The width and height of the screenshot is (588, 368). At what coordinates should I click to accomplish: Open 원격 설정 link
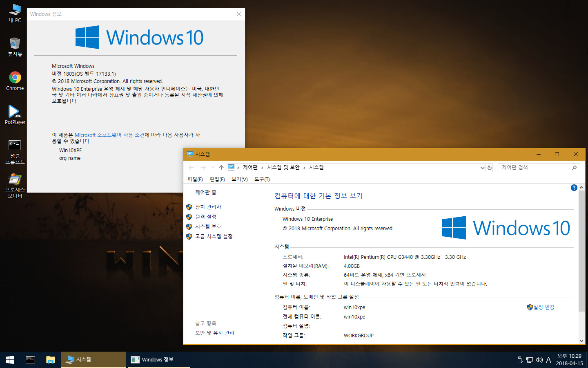click(x=205, y=217)
